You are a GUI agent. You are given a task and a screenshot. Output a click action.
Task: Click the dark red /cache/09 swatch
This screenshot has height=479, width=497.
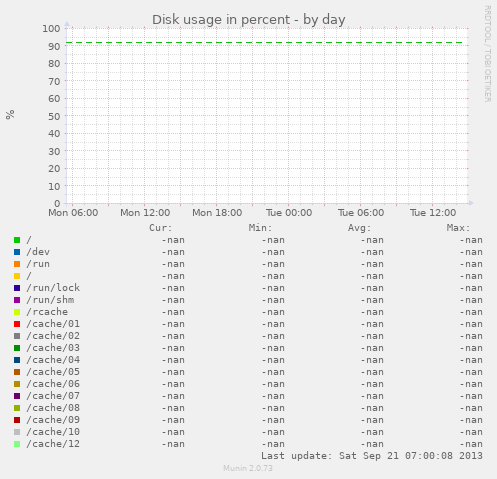click(x=17, y=420)
